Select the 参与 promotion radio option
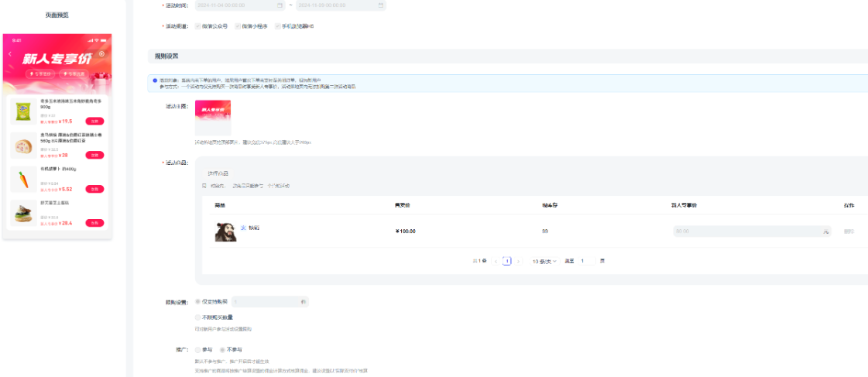Screen dimensions: 868x377 coord(197,350)
